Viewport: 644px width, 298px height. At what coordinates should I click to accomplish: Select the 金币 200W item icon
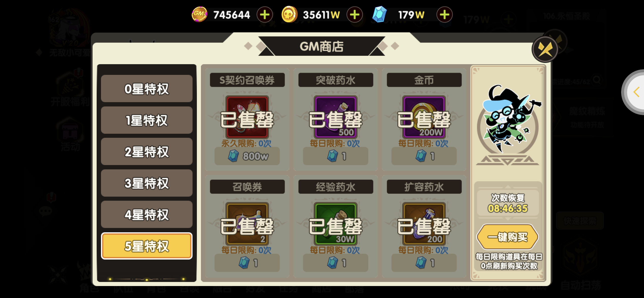pos(424,117)
